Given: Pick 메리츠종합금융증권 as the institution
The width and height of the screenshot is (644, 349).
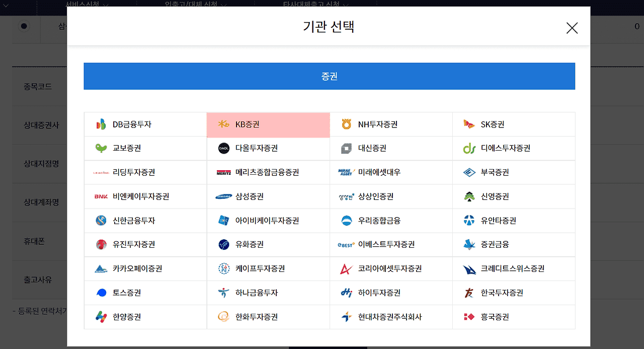Looking at the screenshot, I should pyautogui.click(x=267, y=173).
